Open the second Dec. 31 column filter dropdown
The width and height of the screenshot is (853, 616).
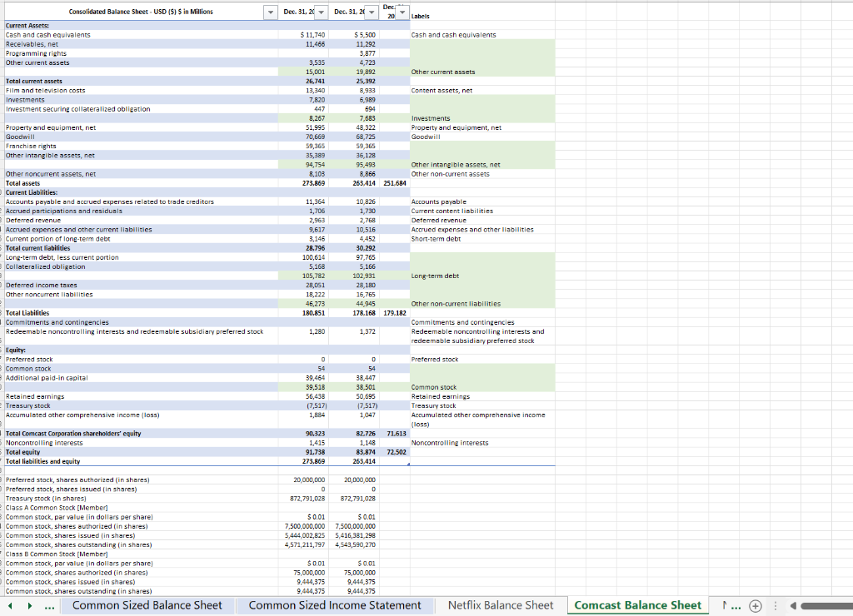coord(373,12)
